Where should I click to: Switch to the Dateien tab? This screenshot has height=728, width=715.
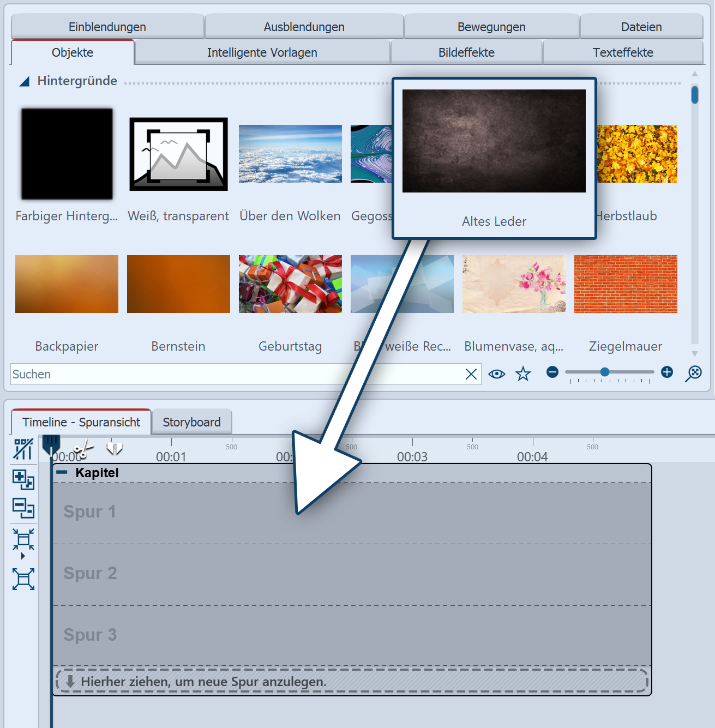pos(641,27)
